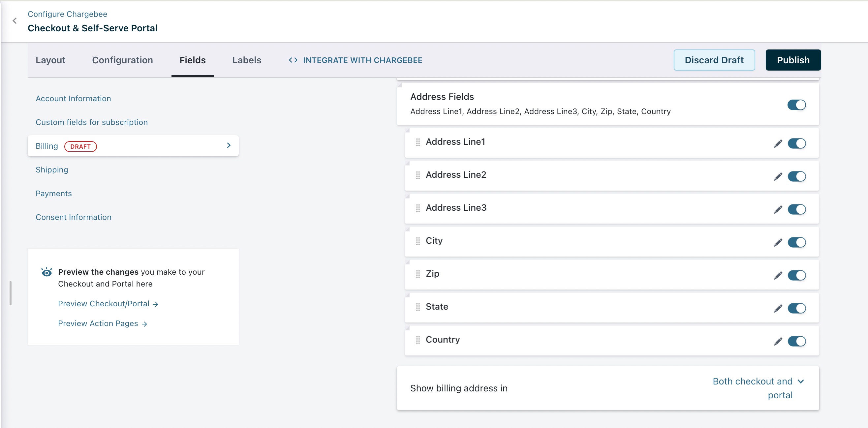Click the edit pencil for Country
Image resolution: width=868 pixels, height=428 pixels.
(778, 341)
